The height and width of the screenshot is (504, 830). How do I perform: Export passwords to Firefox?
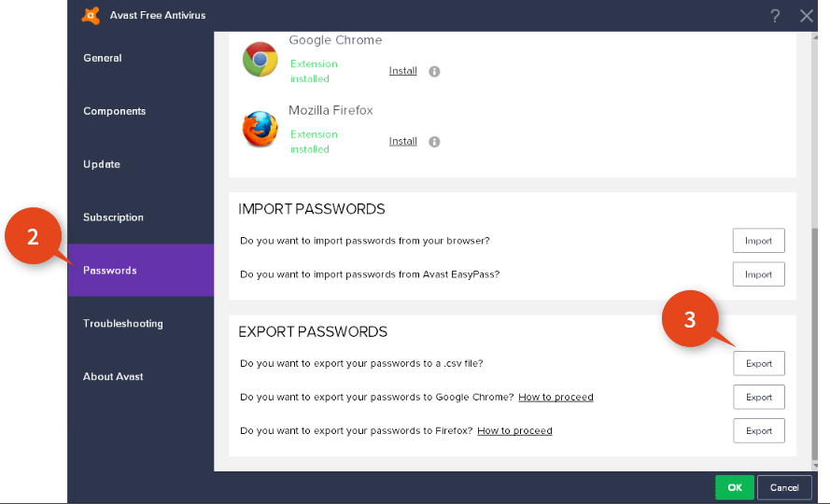pos(758,431)
